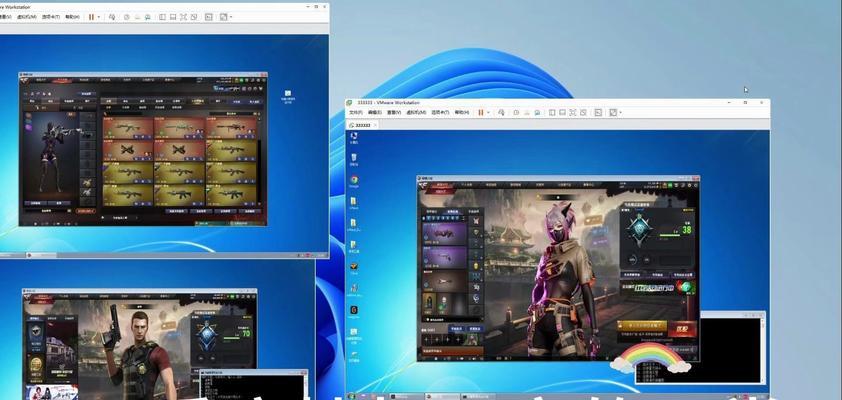Pause the VM in the top-left VMware window
The width and height of the screenshot is (842, 400).
coord(91,17)
